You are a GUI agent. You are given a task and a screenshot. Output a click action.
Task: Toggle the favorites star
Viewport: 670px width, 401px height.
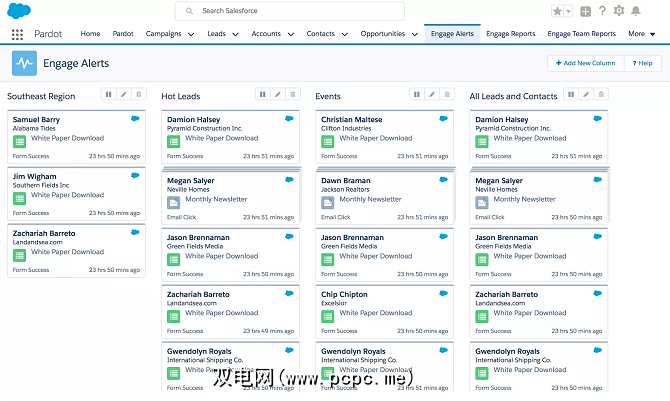coord(557,11)
